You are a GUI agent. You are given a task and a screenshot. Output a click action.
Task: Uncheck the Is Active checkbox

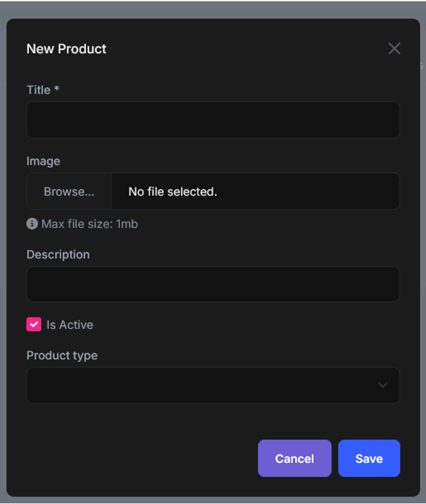[x=34, y=324]
